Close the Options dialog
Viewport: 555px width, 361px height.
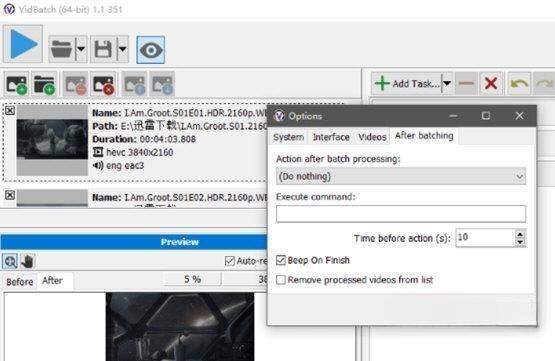[x=519, y=116]
